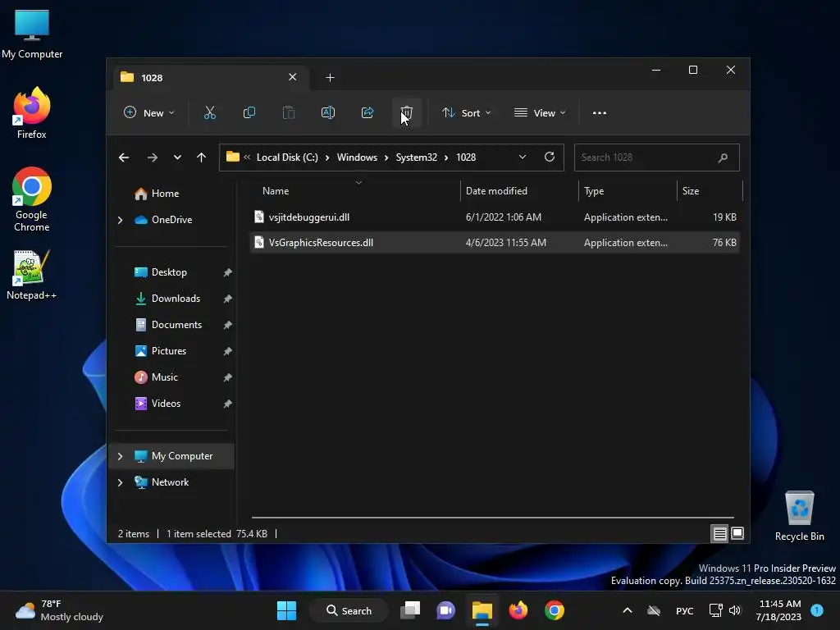Go back with the left arrow
The image size is (840, 630).
pos(124,157)
